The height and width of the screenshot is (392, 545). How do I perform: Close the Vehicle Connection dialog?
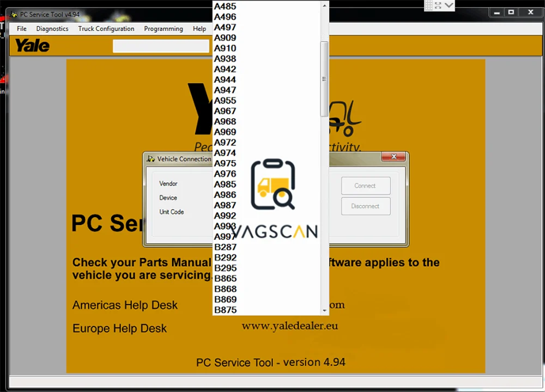click(x=393, y=157)
